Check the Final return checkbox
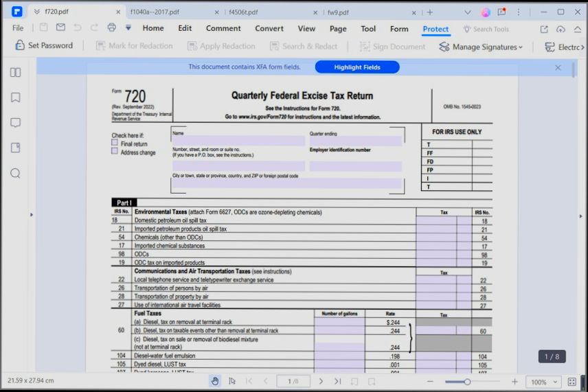The image size is (588, 392). tap(115, 143)
